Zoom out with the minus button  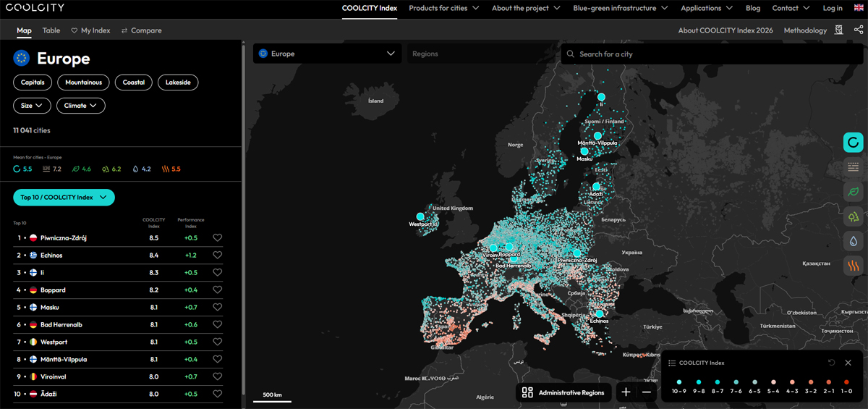[647, 392]
